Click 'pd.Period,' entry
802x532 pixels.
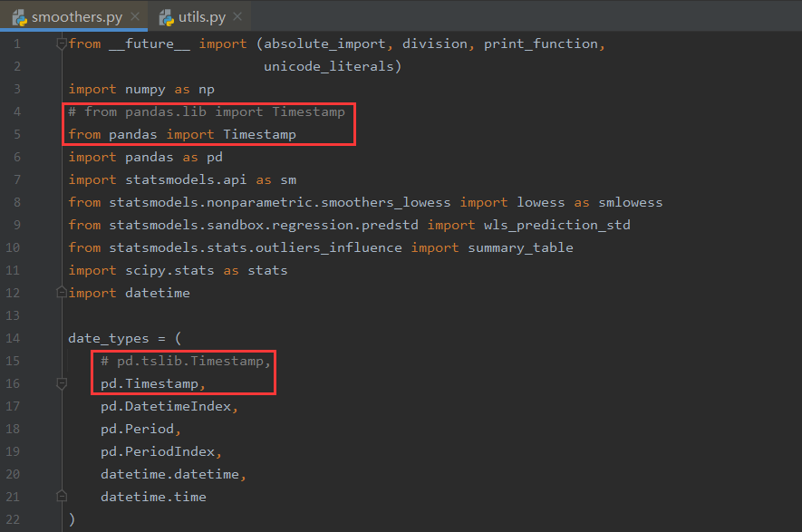click(x=140, y=429)
